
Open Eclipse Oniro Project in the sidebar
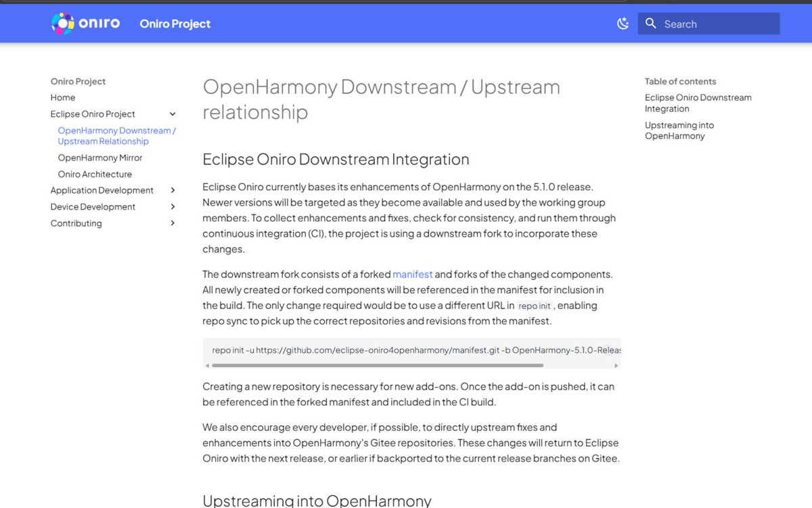click(x=93, y=114)
